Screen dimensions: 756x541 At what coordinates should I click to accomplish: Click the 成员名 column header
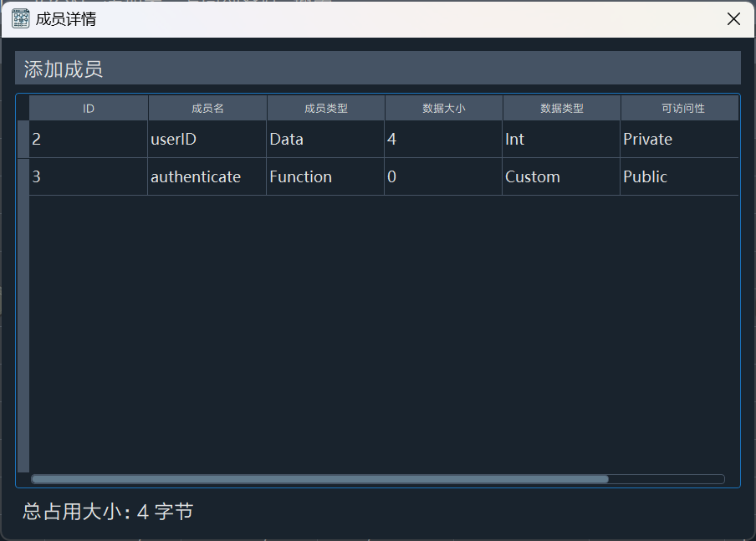point(207,108)
